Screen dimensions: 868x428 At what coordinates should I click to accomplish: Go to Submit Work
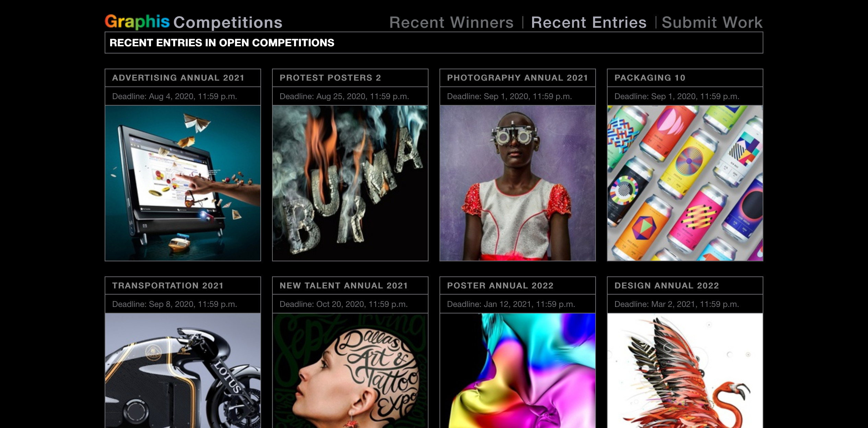click(712, 23)
